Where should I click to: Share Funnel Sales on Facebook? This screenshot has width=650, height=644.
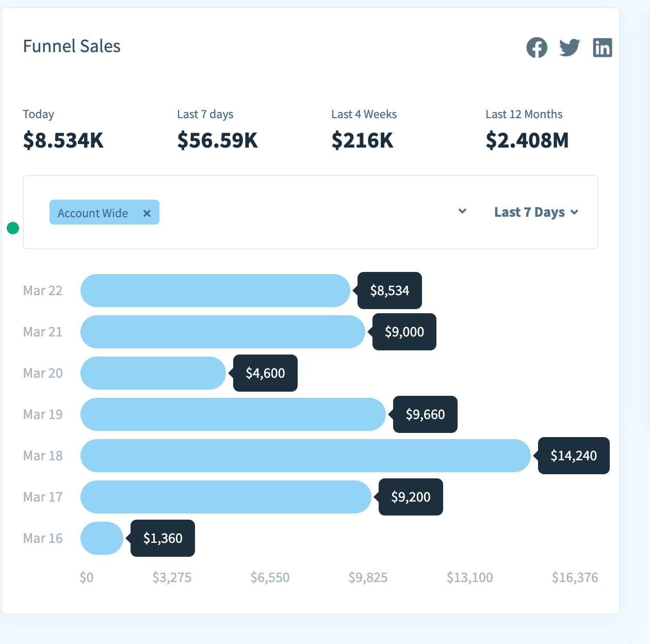537,48
